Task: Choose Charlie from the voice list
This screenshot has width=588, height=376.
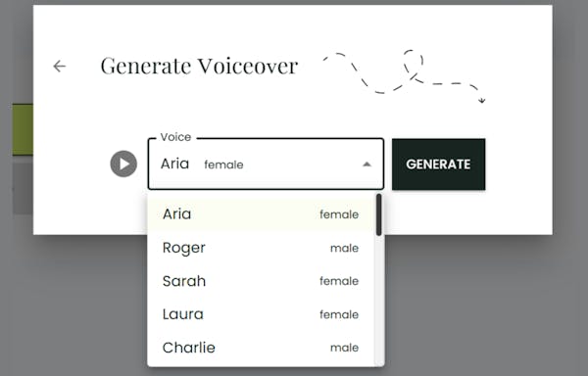Action: (x=261, y=348)
